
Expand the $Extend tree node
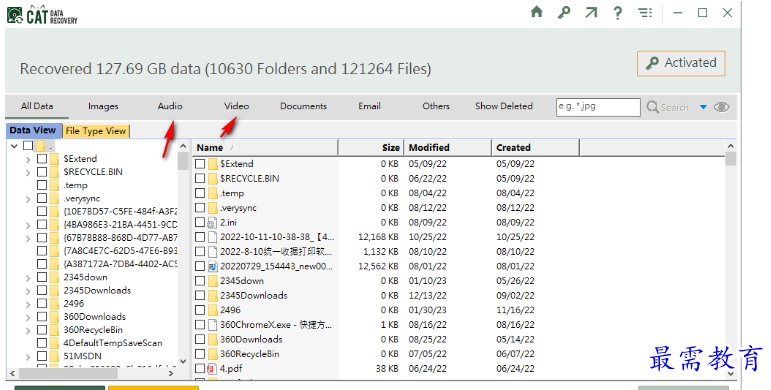(x=28, y=159)
